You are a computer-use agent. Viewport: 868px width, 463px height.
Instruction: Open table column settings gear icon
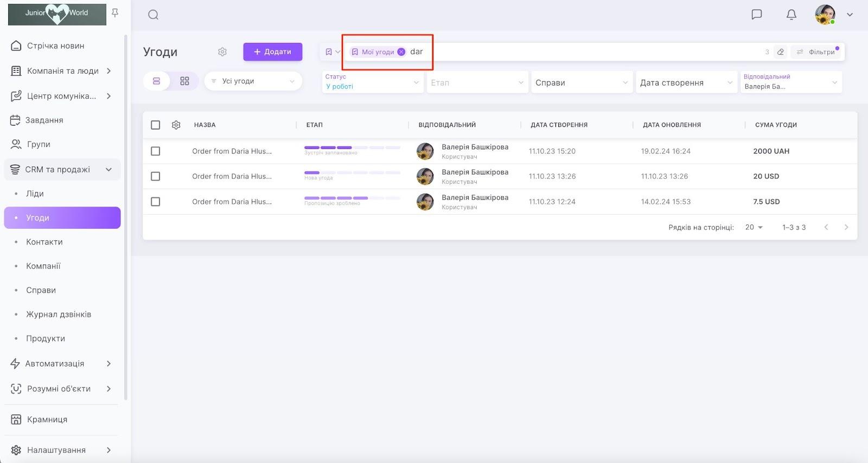[176, 125]
